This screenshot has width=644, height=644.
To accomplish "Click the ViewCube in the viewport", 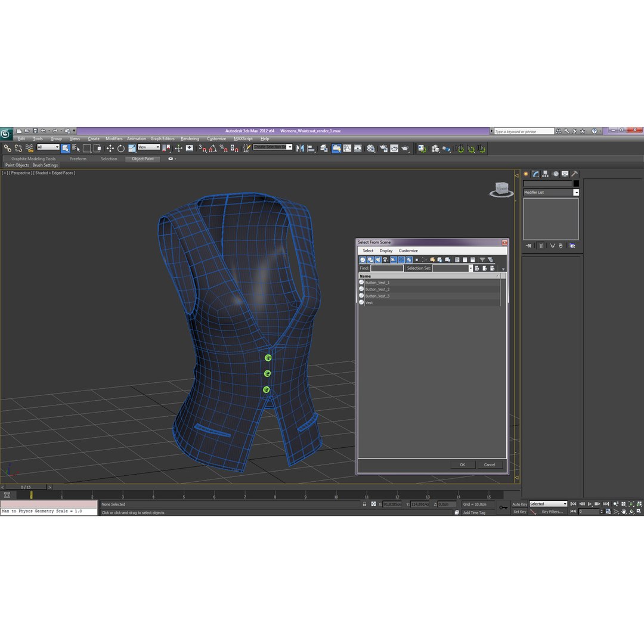I will click(501, 190).
